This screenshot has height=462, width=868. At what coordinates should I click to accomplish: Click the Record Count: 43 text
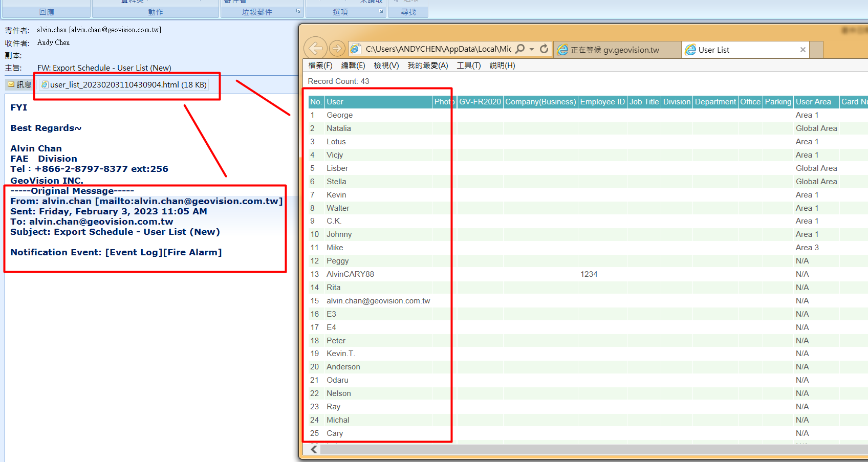point(338,81)
